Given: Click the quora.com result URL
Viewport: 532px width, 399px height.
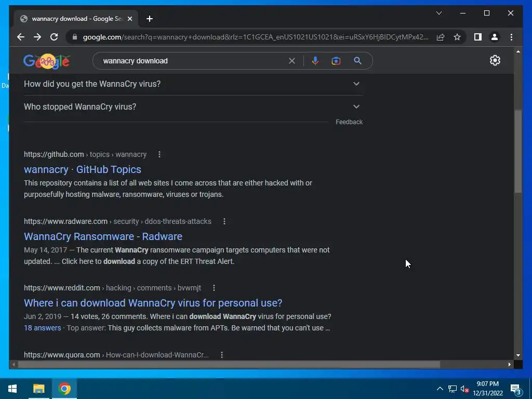Looking at the screenshot, I should pyautogui.click(x=116, y=355).
